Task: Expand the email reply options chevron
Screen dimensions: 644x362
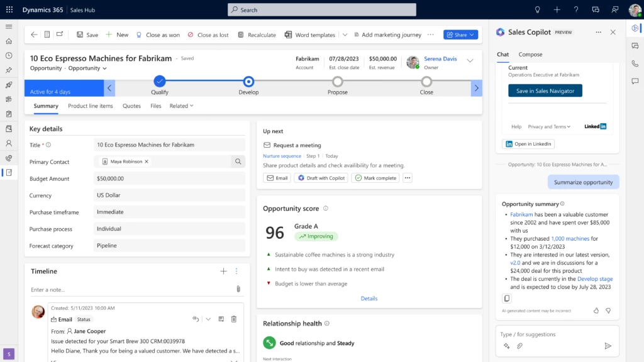Action: [208, 319]
